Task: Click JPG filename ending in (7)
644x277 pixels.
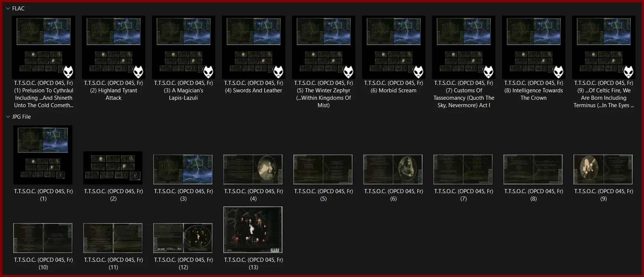Action: coord(464,195)
